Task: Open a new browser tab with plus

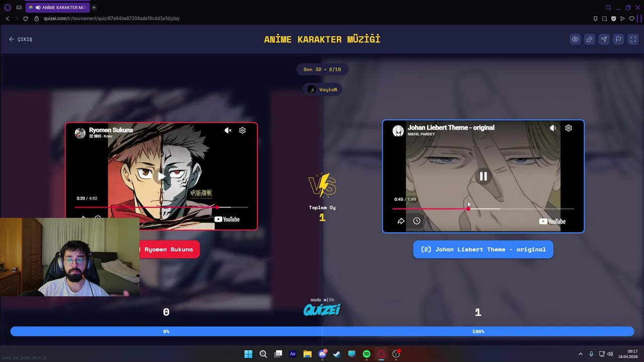Action: click(x=94, y=8)
